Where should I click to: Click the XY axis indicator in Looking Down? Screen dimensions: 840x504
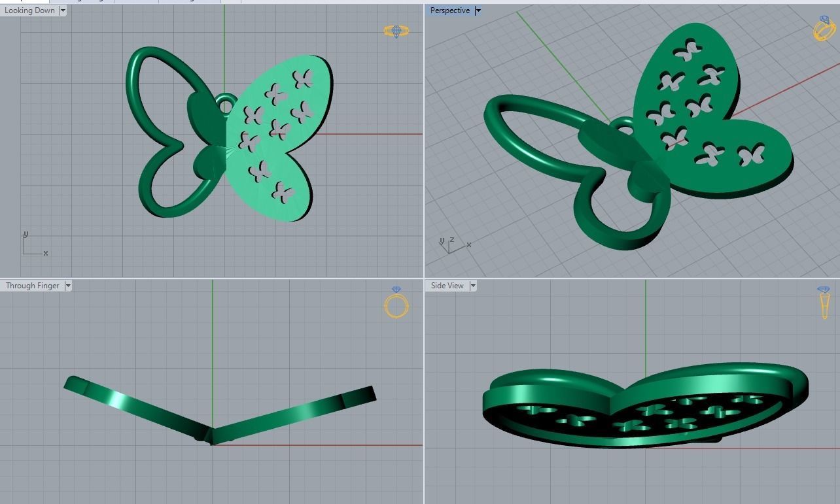tap(35, 244)
